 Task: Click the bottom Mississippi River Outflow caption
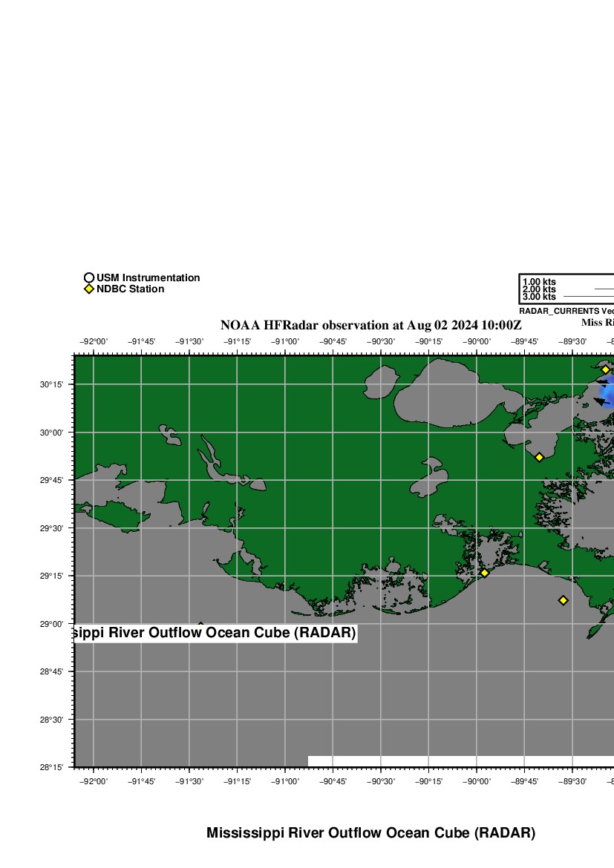pyautogui.click(x=370, y=833)
